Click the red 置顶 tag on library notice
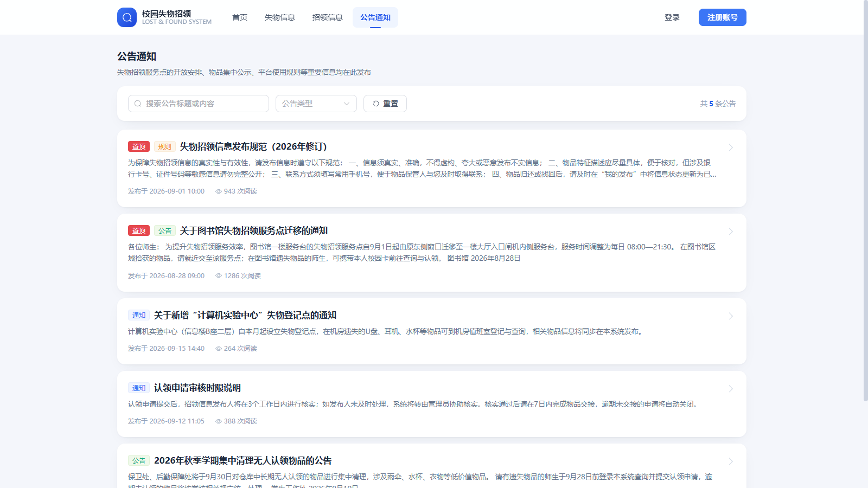Viewport: 868px width, 488px height. (139, 230)
